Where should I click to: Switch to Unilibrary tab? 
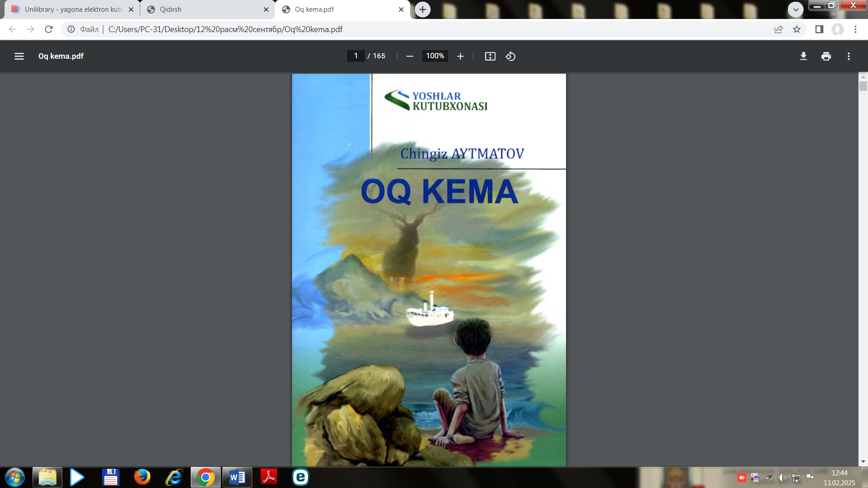click(72, 9)
